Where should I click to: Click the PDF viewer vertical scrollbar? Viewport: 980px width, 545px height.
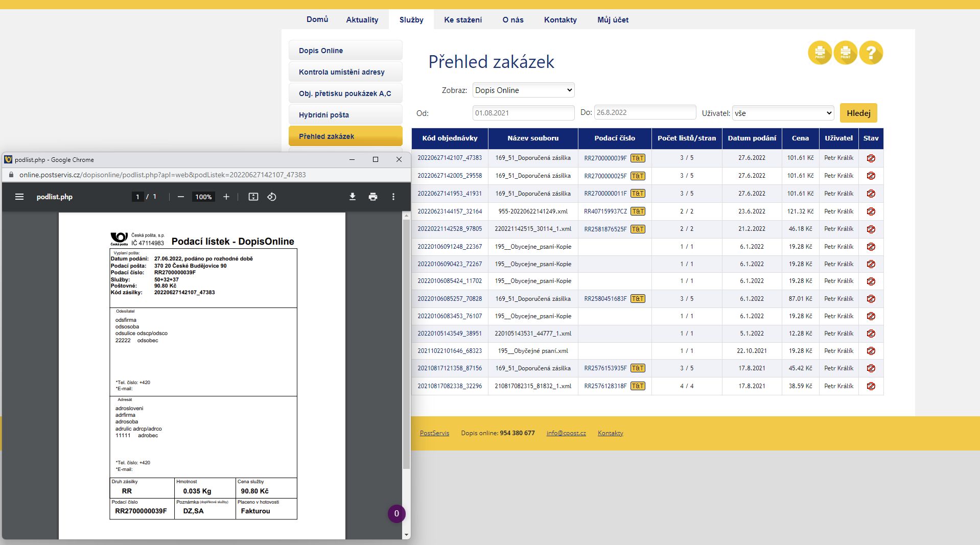pyautogui.click(x=406, y=345)
